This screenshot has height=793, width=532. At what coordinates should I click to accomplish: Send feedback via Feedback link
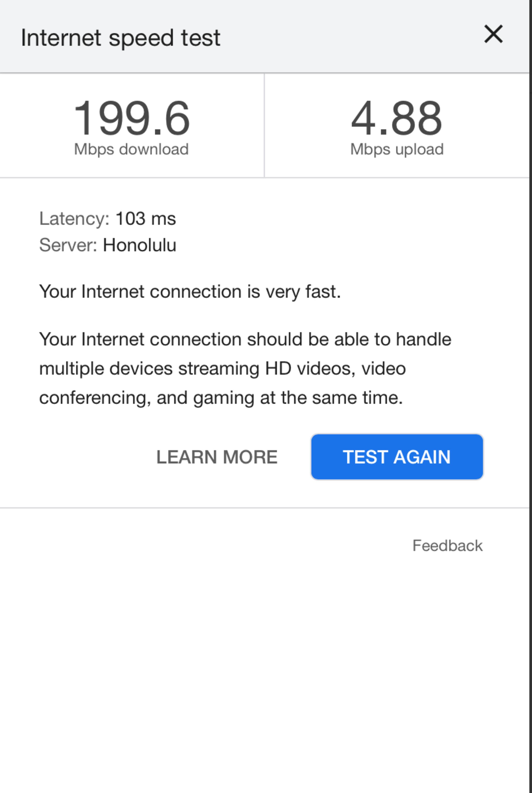pyautogui.click(x=447, y=546)
